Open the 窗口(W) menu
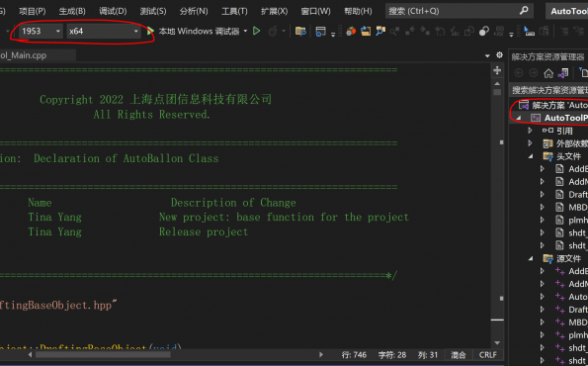The image size is (588, 366). click(x=316, y=11)
